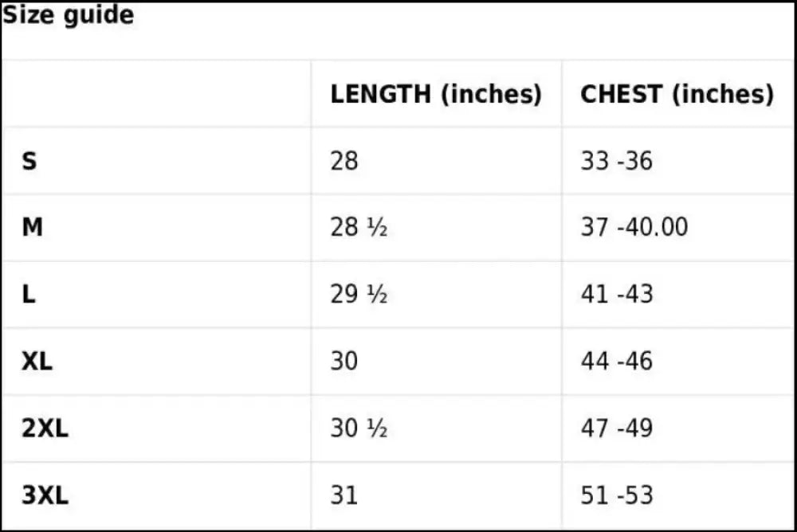Click the 28 ½ length cell
797x532 pixels.
[359, 228]
